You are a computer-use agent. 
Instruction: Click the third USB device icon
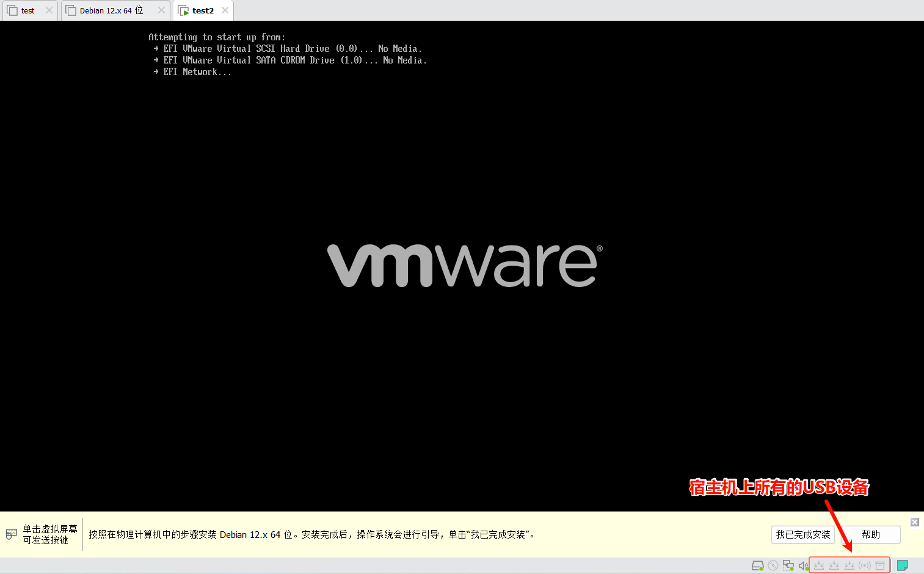click(x=849, y=565)
